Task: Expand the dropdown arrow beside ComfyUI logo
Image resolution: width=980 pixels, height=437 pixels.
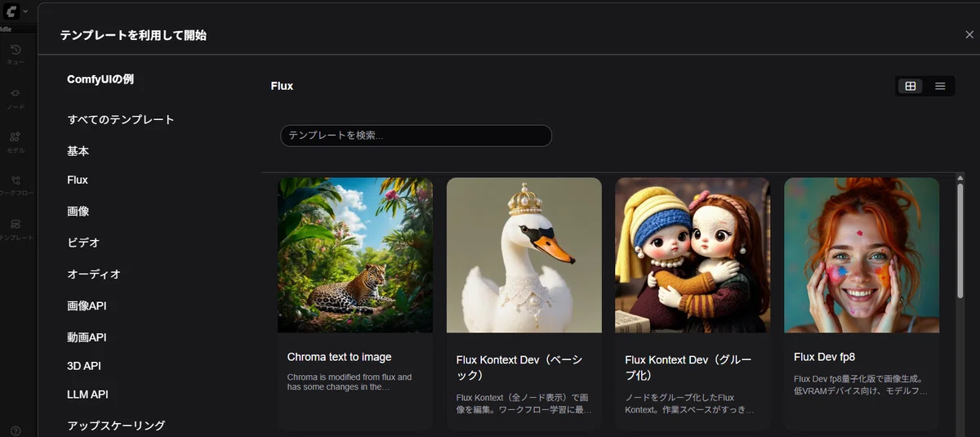Action: [x=25, y=11]
